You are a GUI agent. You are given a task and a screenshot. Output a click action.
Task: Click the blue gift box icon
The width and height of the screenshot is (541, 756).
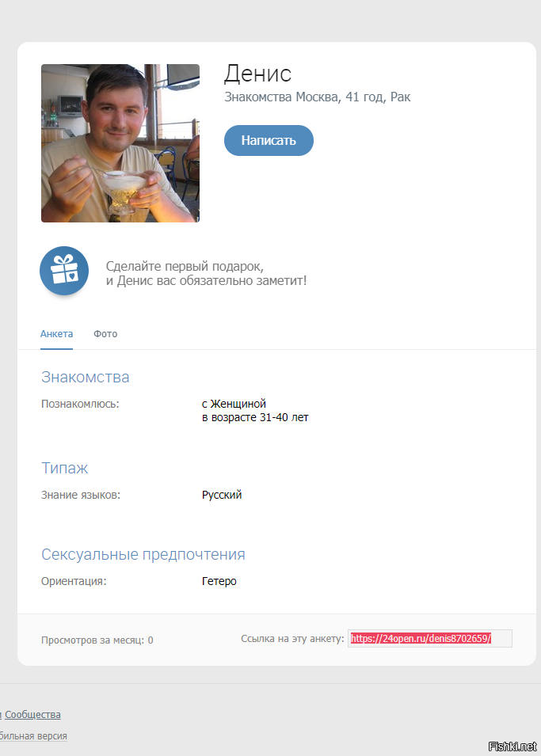pyautogui.click(x=64, y=271)
